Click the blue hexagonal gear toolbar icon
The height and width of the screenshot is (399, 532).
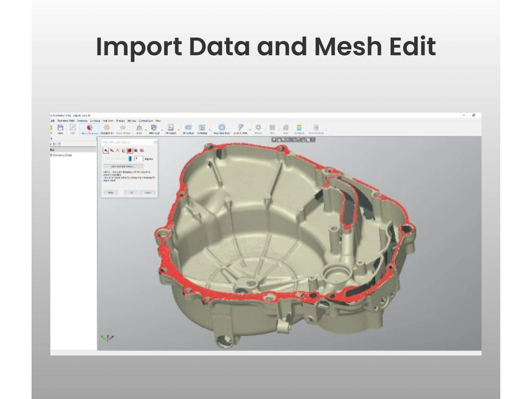[x=222, y=128]
